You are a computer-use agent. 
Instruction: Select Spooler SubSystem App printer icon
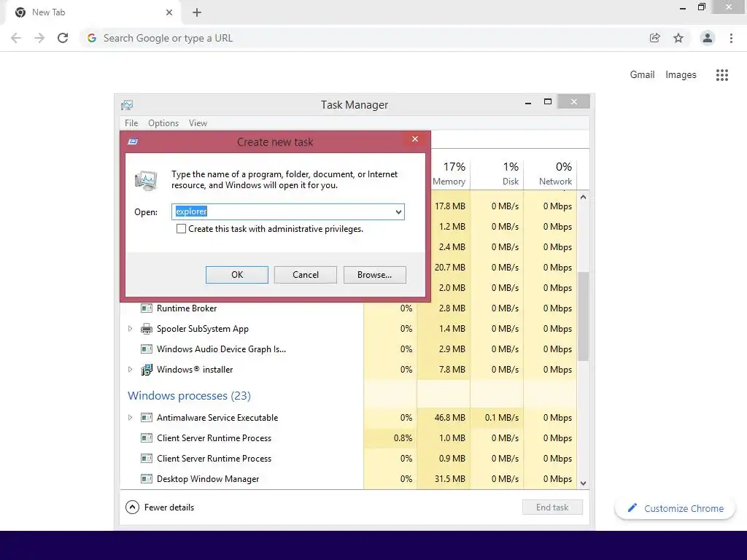tap(146, 329)
